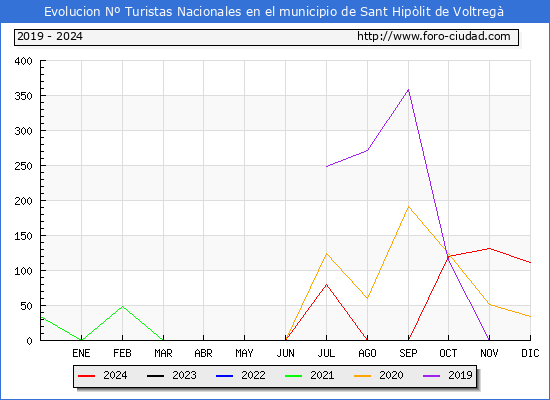Click the orange 2020 point at November

pyautogui.click(x=489, y=305)
